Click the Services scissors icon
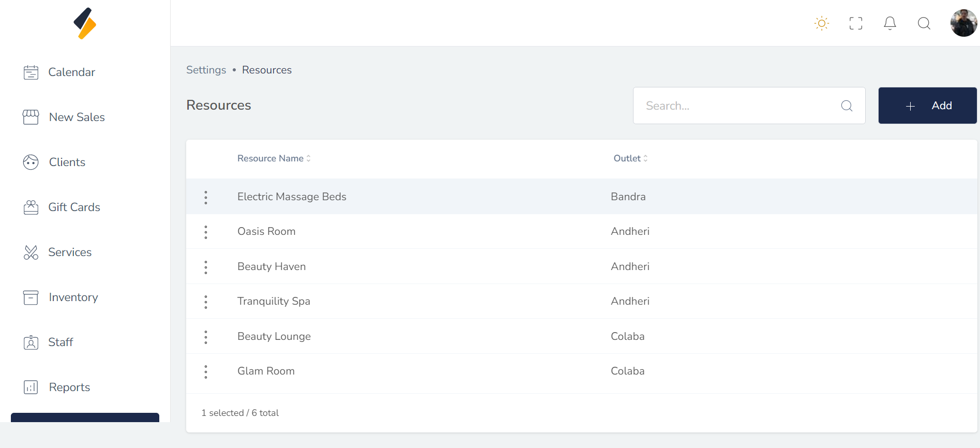The image size is (980, 448). 31,252
